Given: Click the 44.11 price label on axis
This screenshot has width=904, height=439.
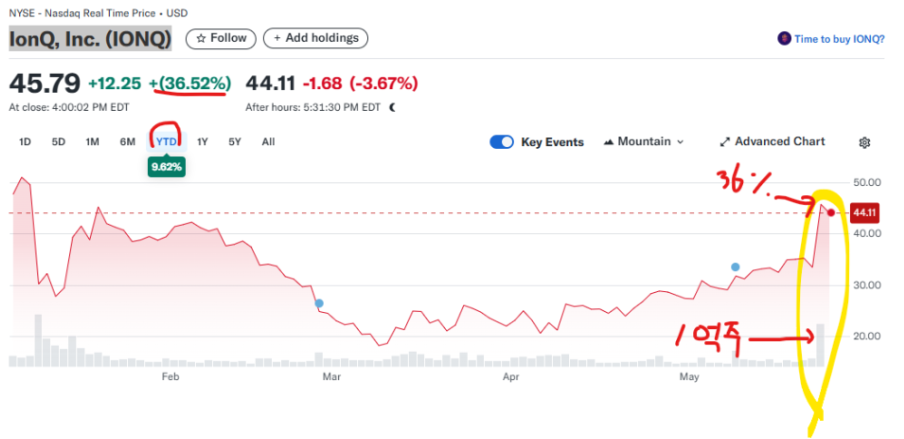Looking at the screenshot, I should (865, 213).
